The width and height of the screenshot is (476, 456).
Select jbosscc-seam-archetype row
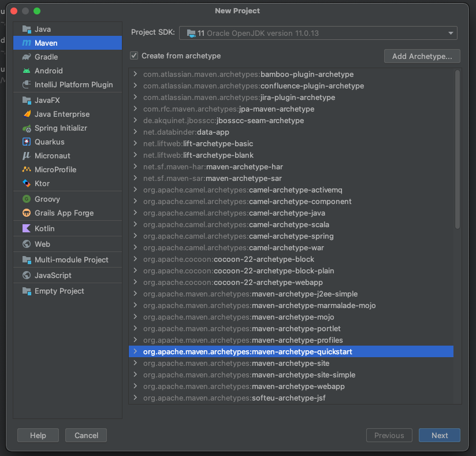pos(291,120)
